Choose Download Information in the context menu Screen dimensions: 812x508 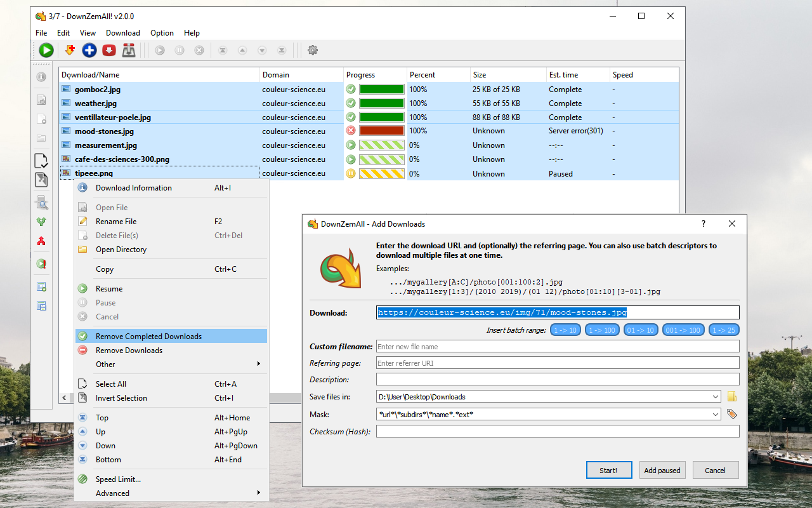tap(171, 188)
